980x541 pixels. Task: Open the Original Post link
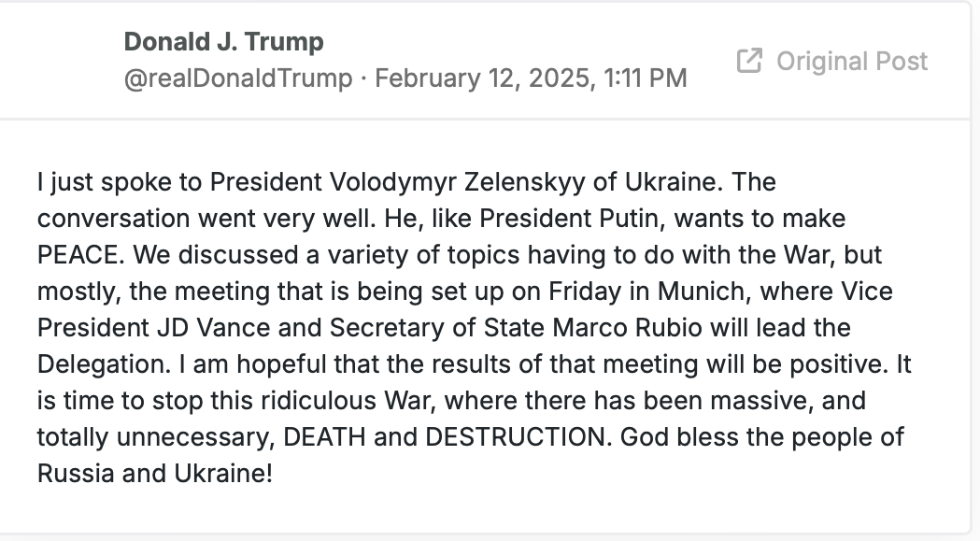point(831,61)
